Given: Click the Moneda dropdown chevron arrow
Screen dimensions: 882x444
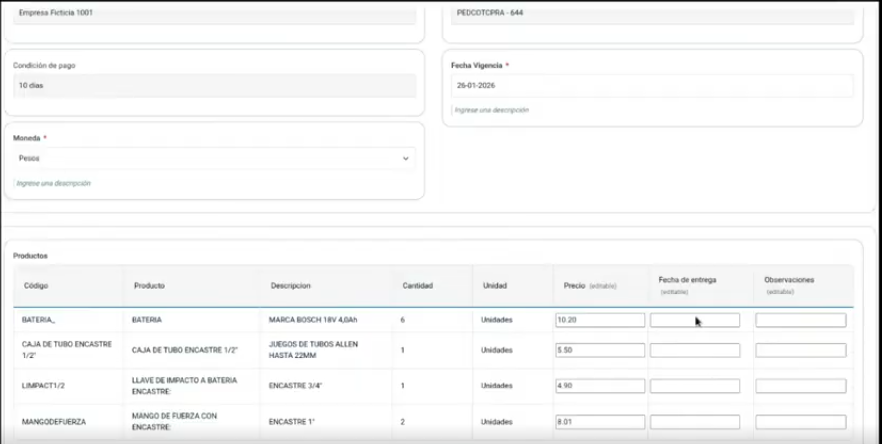Looking at the screenshot, I should 405,158.
